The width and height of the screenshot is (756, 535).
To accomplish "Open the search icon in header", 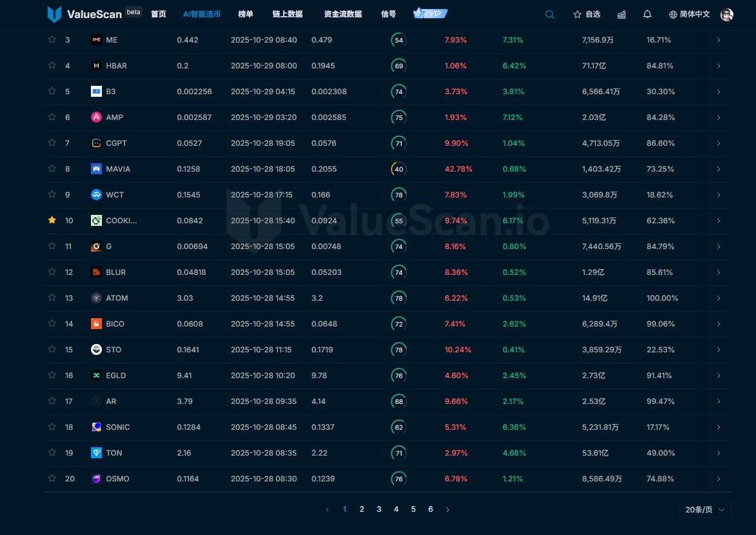I will coord(550,14).
